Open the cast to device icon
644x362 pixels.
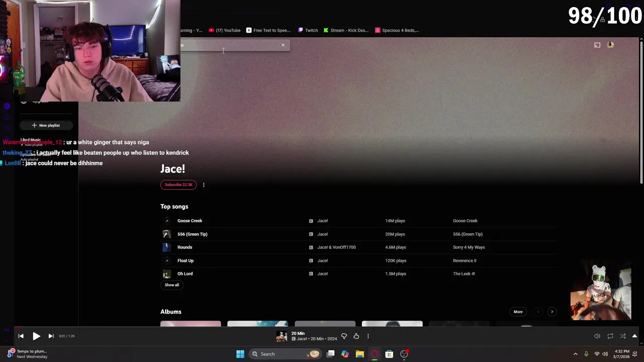click(597, 45)
